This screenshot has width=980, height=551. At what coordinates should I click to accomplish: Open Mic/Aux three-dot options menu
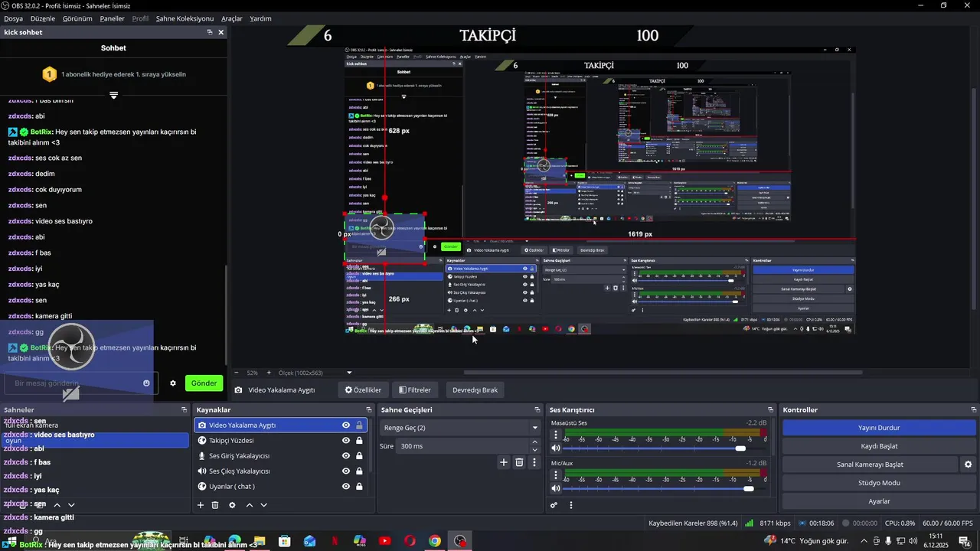coord(556,475)
